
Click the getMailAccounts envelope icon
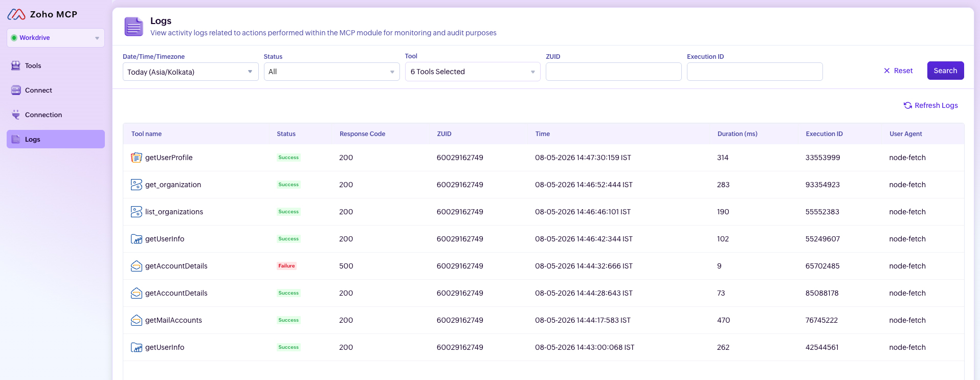point(137,320)
